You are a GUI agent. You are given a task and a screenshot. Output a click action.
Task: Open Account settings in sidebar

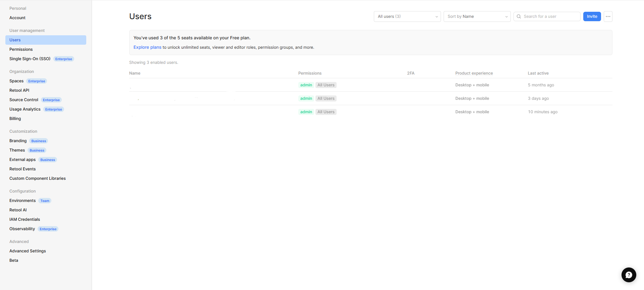coord(17,18)
